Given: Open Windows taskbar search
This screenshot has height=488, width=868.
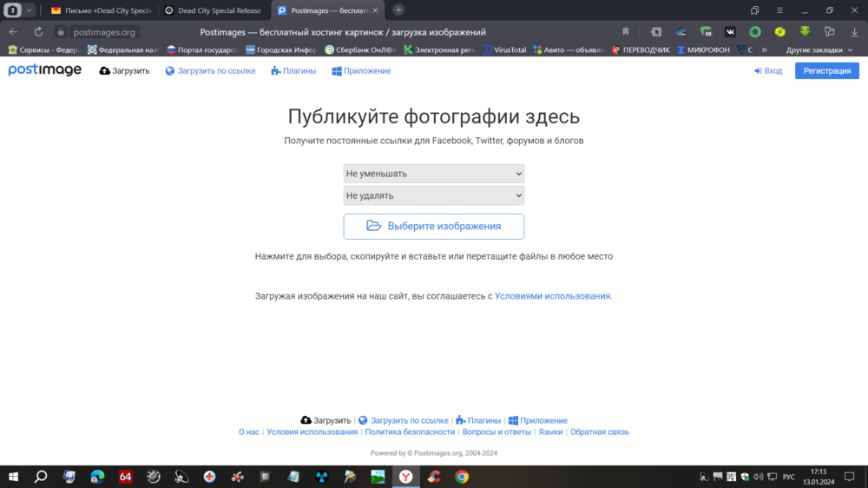Looking at the screenshot, I should click(x=41, y=477).
